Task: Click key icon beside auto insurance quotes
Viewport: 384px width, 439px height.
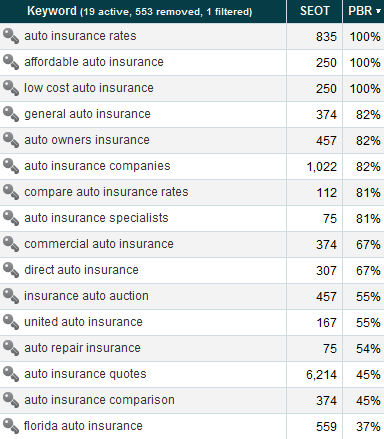Action: pos(11,374)
